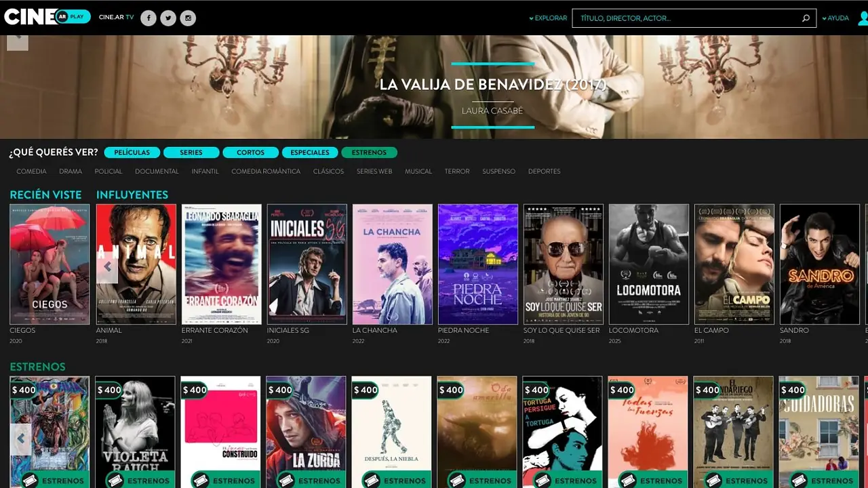Open the Piedra Noche poster
The image size is (868, 488).
[x=478, y=264]
